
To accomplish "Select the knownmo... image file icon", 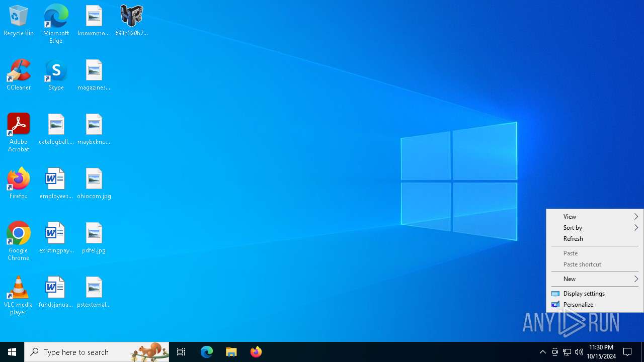I will (94, 21).
